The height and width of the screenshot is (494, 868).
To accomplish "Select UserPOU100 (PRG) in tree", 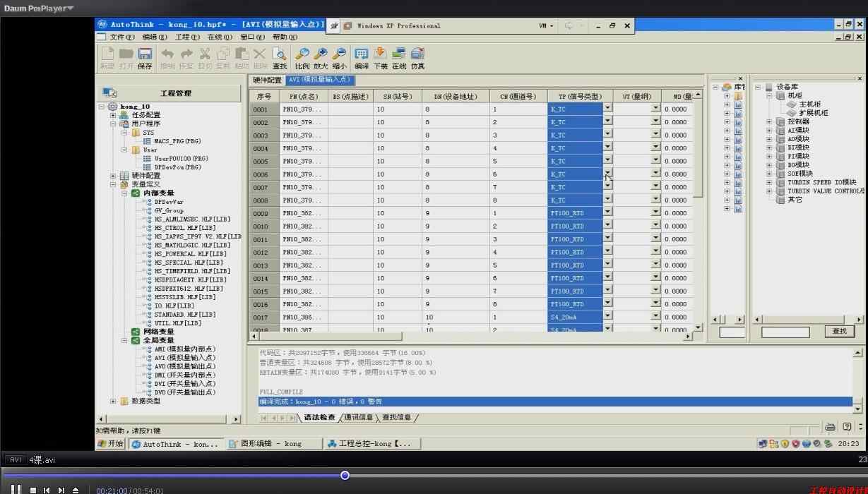I will [182, 159].
